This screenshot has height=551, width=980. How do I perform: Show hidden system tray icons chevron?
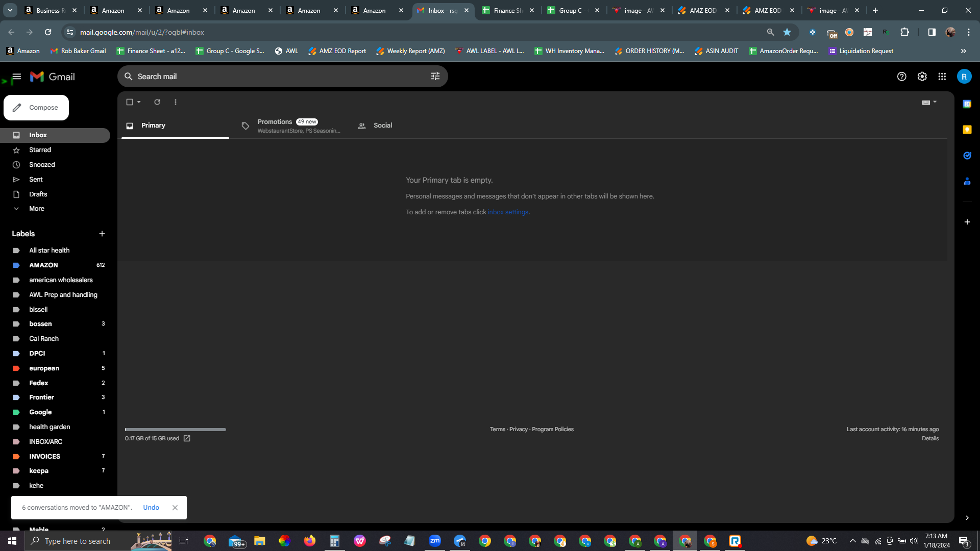[852, 541]
